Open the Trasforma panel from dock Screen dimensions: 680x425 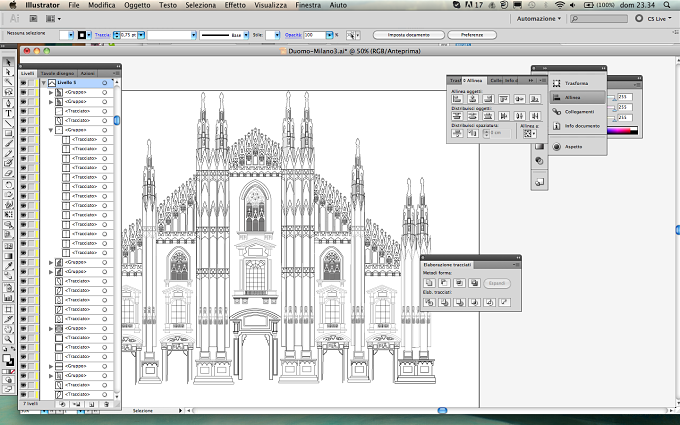pyautogui.click(x=577, y=83)
